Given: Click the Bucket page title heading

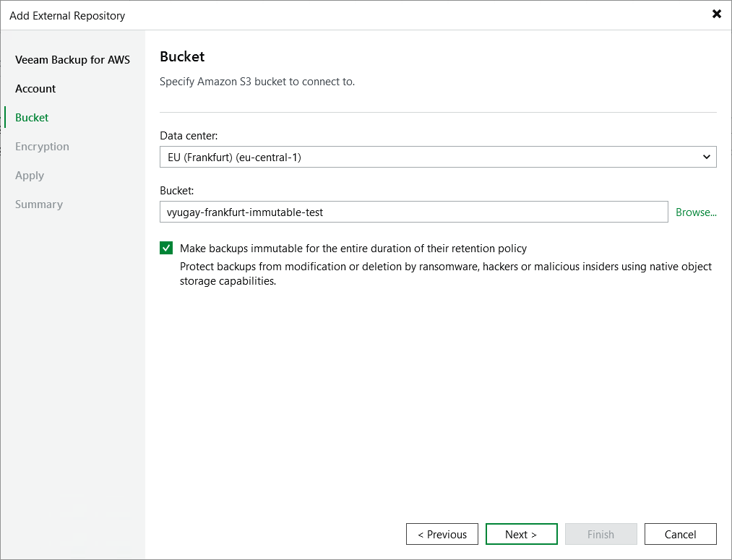Looking at the screenshot, I should pyautogui.click(x=181, y=56).
